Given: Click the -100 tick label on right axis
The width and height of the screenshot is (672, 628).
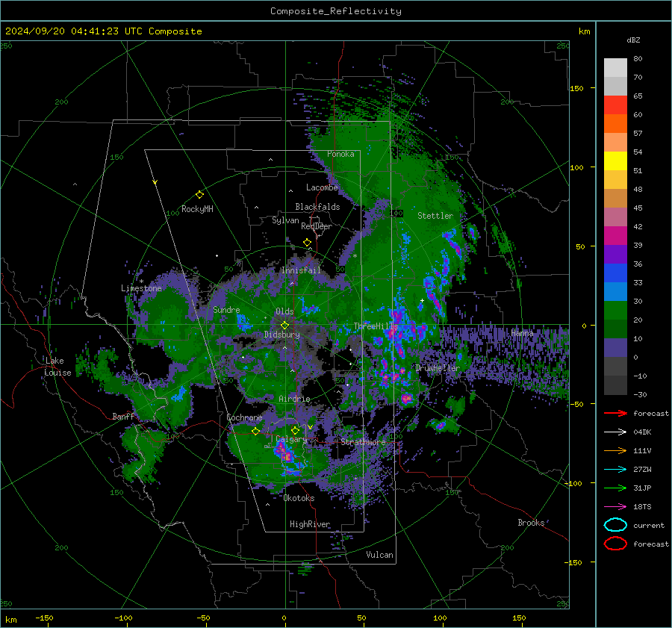Looking at the screenshot, I should (573, 483).
